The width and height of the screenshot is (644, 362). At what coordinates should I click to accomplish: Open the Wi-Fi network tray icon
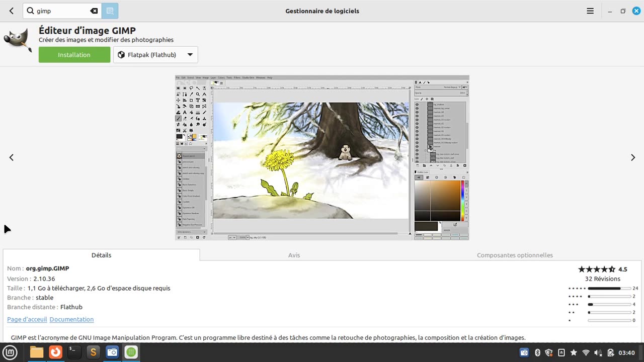click(x=586, y=352)
